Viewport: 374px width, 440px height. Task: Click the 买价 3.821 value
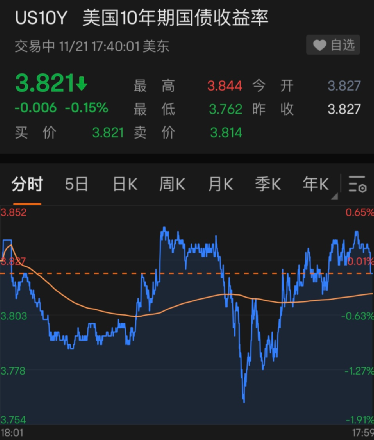tap(108, 133)
